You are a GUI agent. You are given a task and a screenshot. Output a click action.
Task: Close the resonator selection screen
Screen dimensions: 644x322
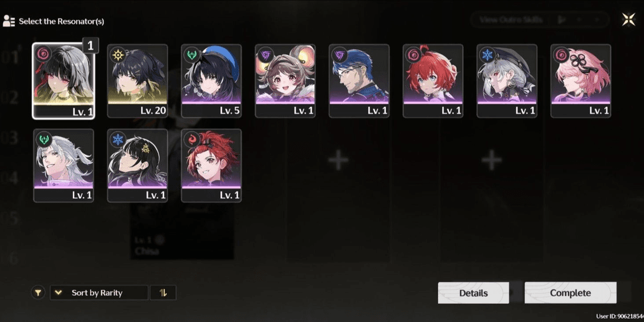click(628, 19)
